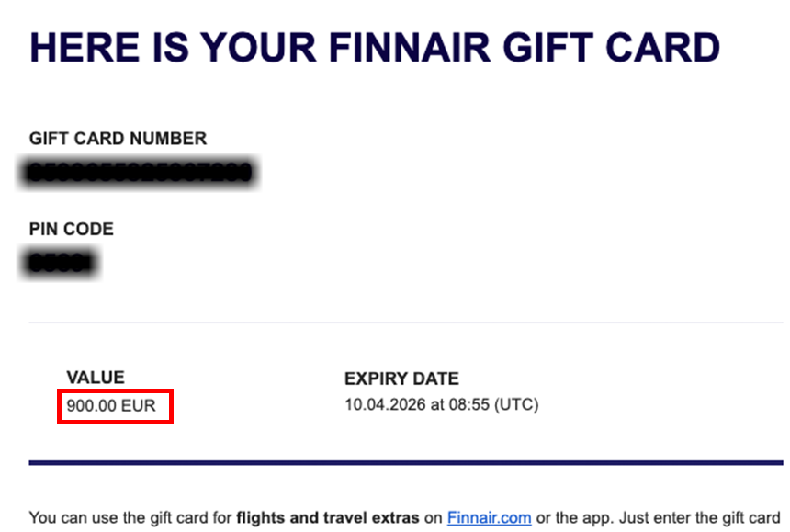The image size is (790, 532).
Task: Click the EXPIRY DATE label
Action: 401,379
